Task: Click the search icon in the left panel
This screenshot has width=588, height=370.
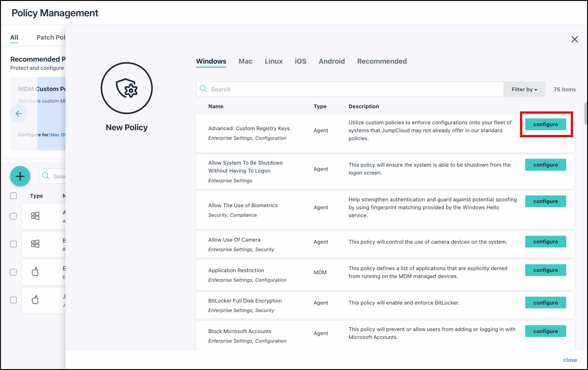Action: point(46,176)
